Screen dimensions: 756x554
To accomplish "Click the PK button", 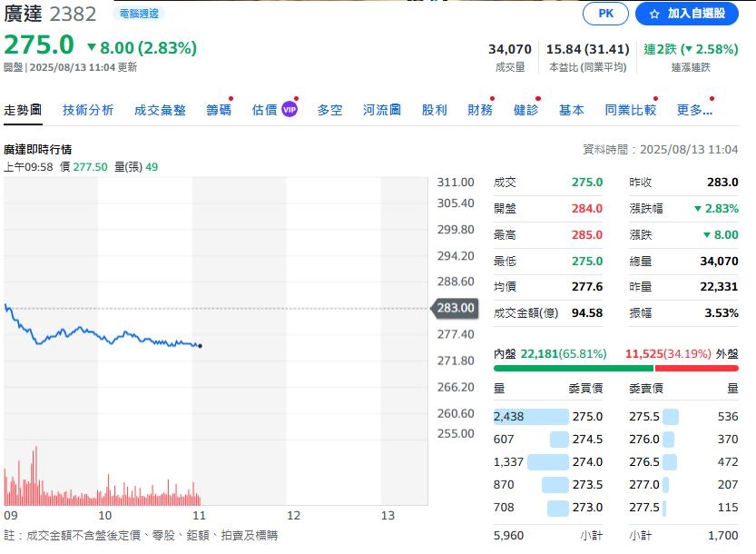I will click(605, 14).
